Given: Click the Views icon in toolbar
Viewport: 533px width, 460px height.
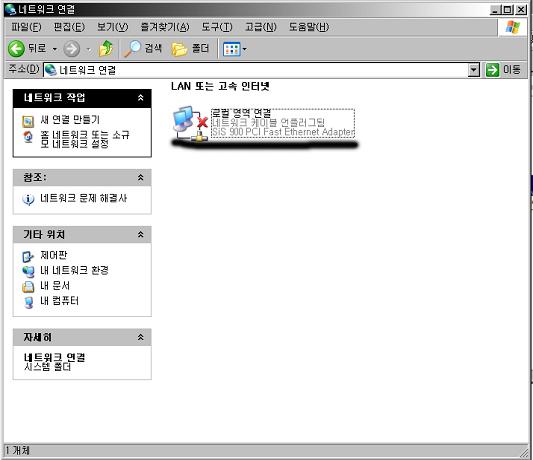Looking at the screenshot, I should tap(231, 49).
